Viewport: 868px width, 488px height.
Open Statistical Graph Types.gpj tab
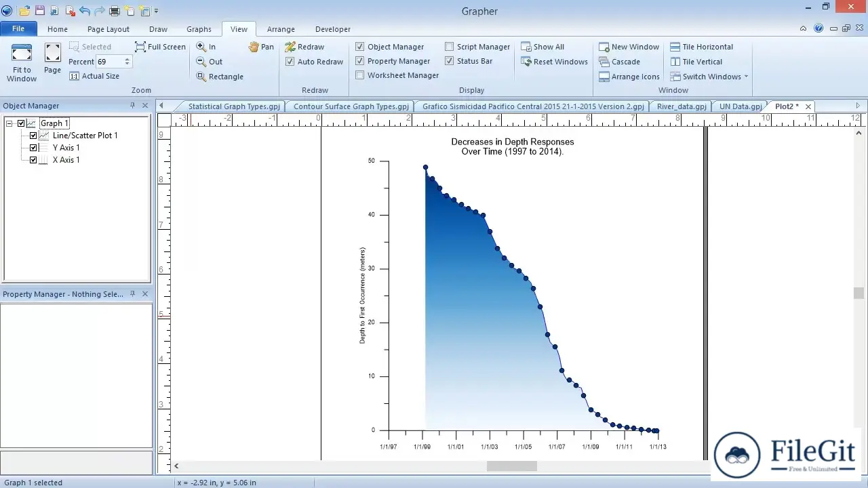[x=233, y=106]
